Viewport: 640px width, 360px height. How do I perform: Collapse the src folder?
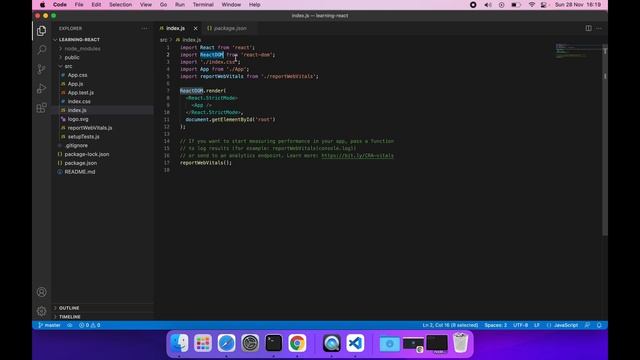[68, 66]
